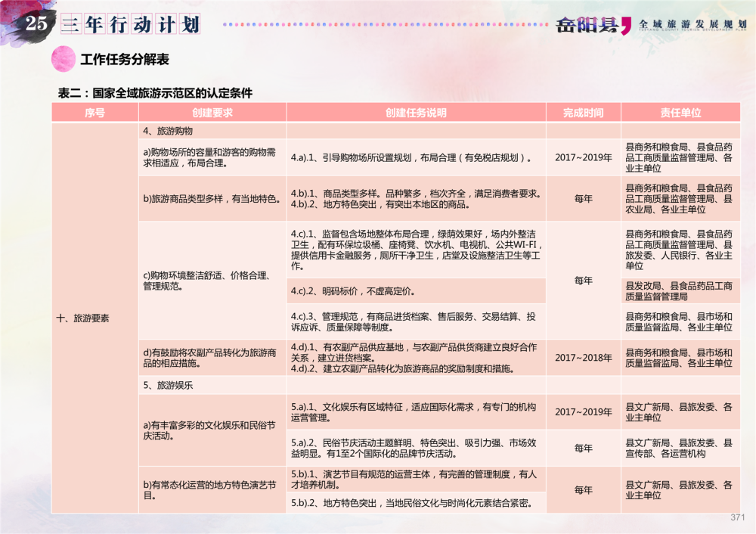Select the 十、旅游要素 cell
756x534 pixels.
coord(83,318)
